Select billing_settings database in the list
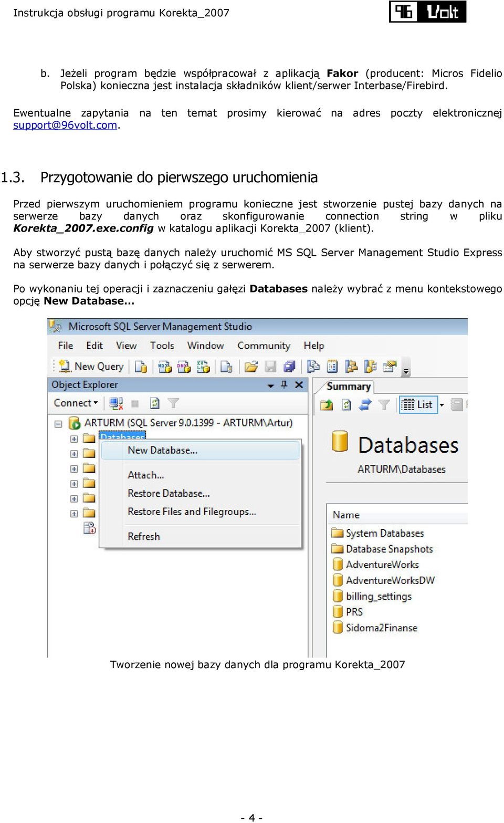Screen dimensions: 504x823 [x=372, y=596]
